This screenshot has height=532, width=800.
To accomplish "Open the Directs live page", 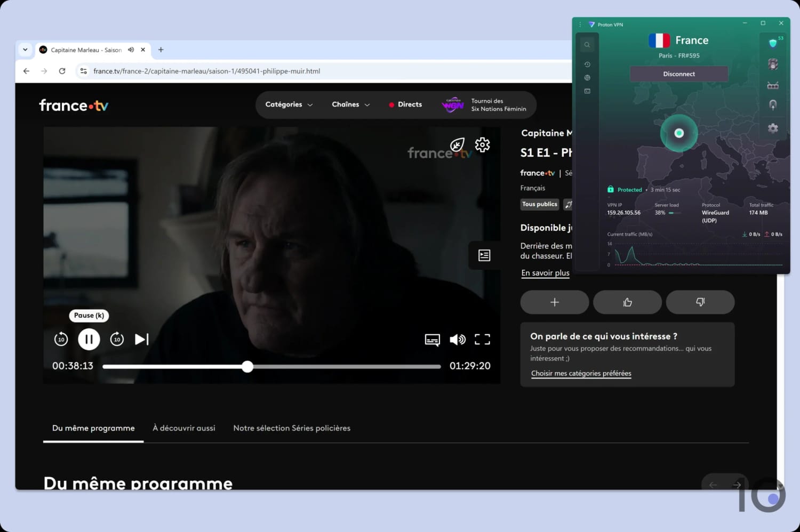I will pos(406,104).
